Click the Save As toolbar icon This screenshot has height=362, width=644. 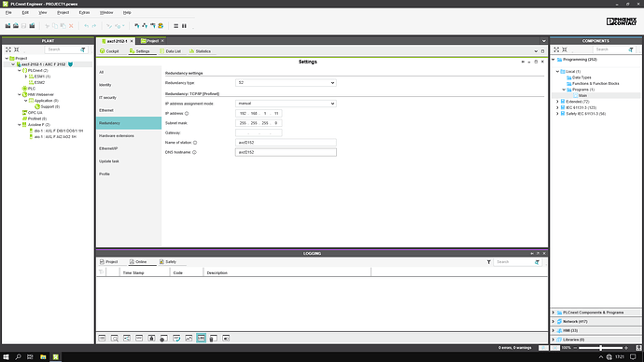32,26
